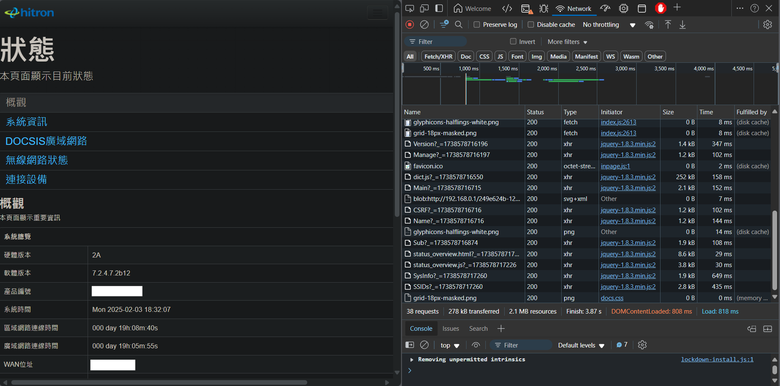Select the Issues drawer tab
The height and width of the screenshot is (386, 780).
click(x=451, y=329)
